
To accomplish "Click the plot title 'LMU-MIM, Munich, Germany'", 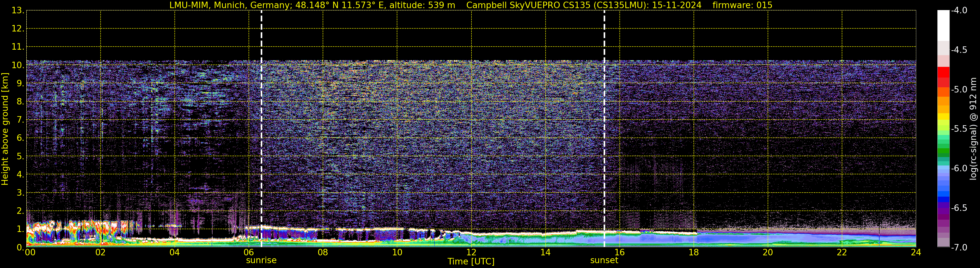I will click(230, 5).
